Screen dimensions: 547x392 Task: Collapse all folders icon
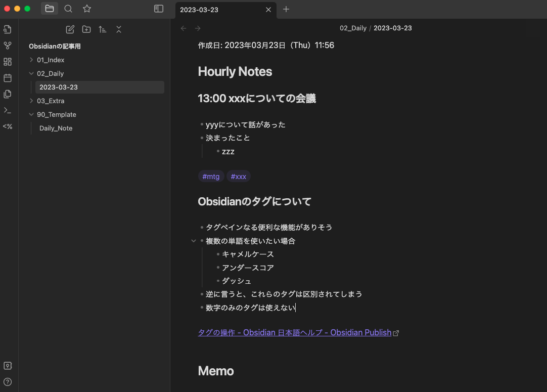119,29
